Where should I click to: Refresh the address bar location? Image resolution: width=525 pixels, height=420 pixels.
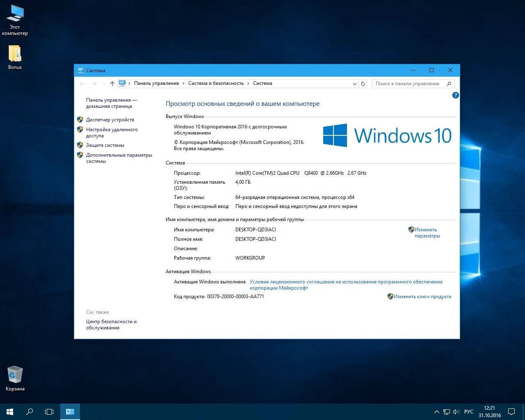tap(363, 84)
